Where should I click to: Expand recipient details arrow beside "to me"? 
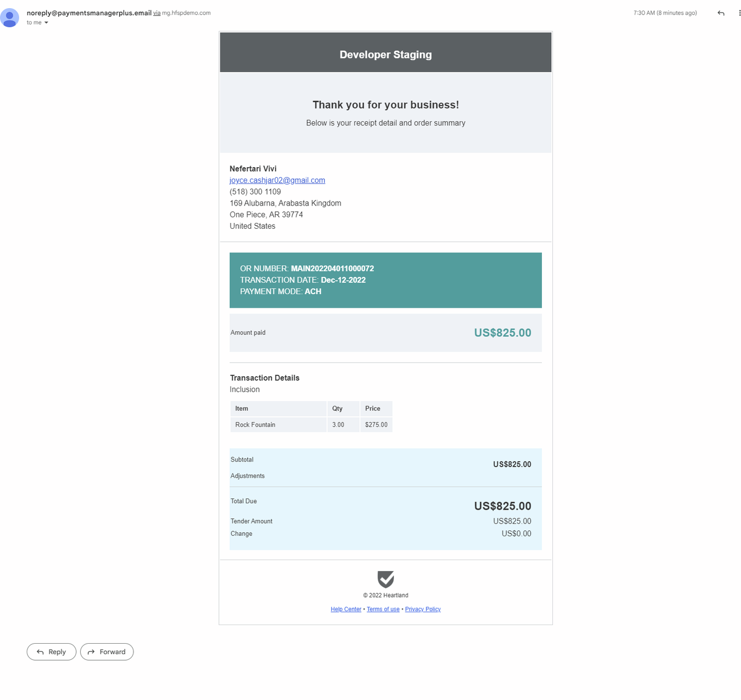pyautogui.click(x=46, y=23)
